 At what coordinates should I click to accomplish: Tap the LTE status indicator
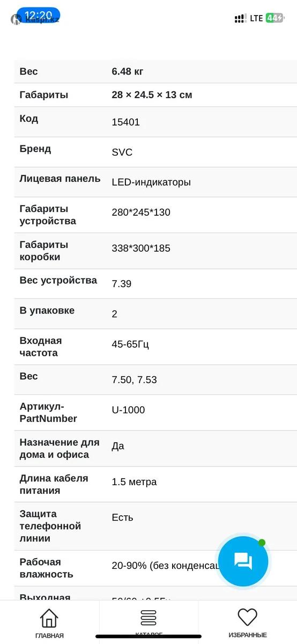click(256, 18)
